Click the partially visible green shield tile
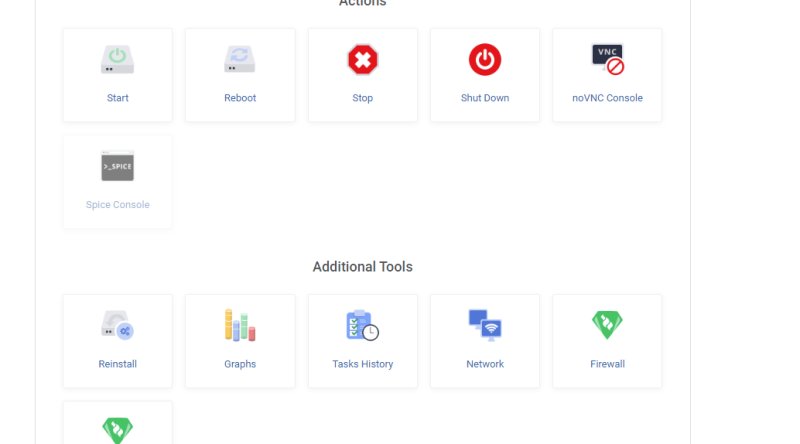Image resolution: width=800 pixels, height=444 pixels. tap(117, 423)
